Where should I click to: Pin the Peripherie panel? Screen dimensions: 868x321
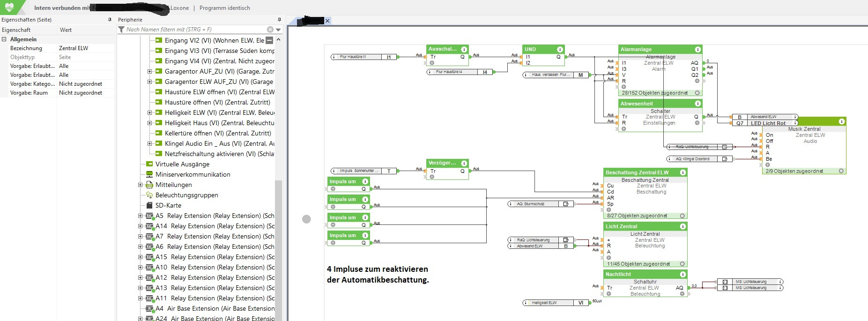[279, 20]
